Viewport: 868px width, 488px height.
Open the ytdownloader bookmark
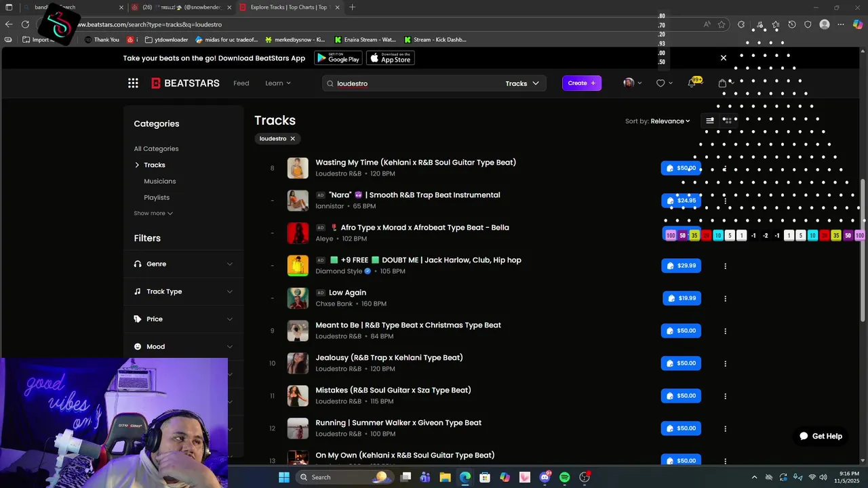click(166, 39)
